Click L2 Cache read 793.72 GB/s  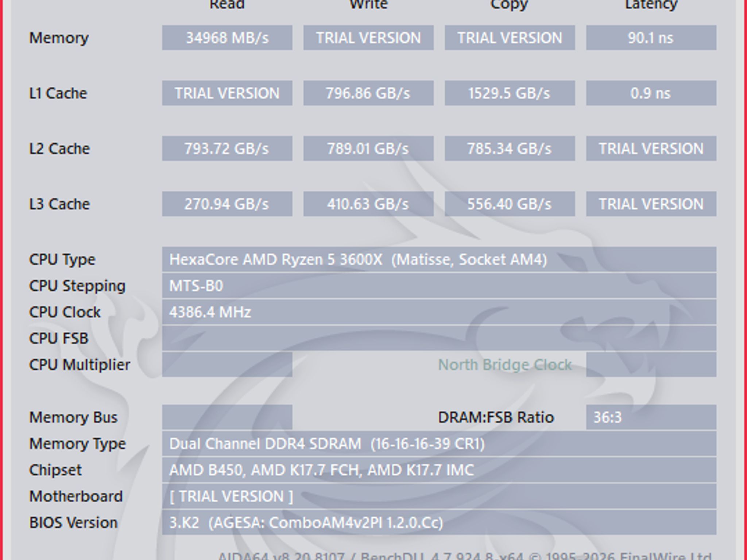[x=227, y=148]
